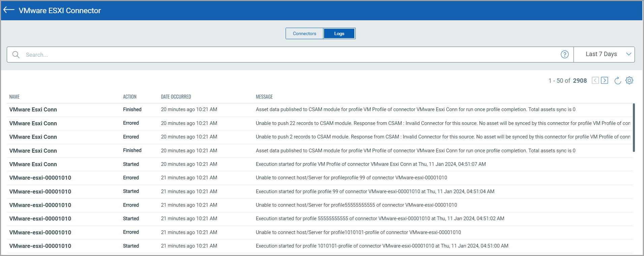This screenshot has width=644, height=256.
Task: Select the Logs tab
Action: (339, 33)
